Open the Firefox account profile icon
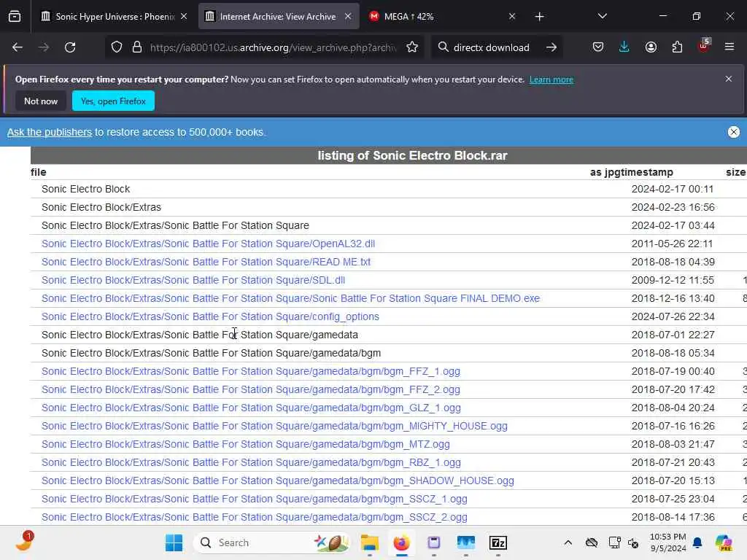This screenshot has width=747, height=560. [651, 47]
